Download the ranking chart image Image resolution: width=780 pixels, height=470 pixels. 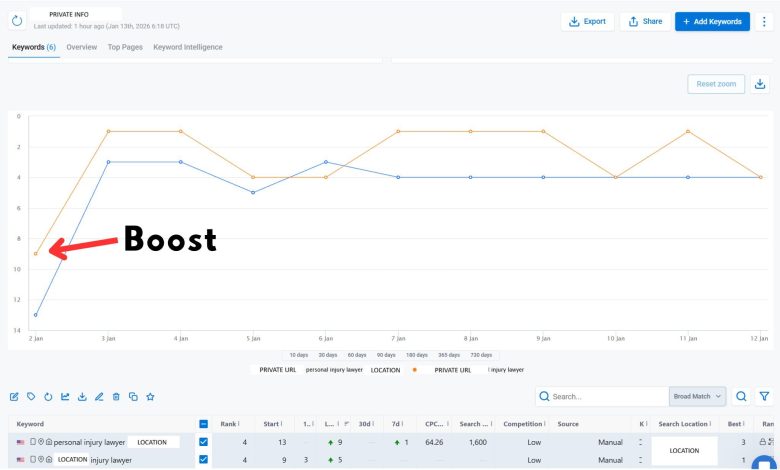click(761, 84)
